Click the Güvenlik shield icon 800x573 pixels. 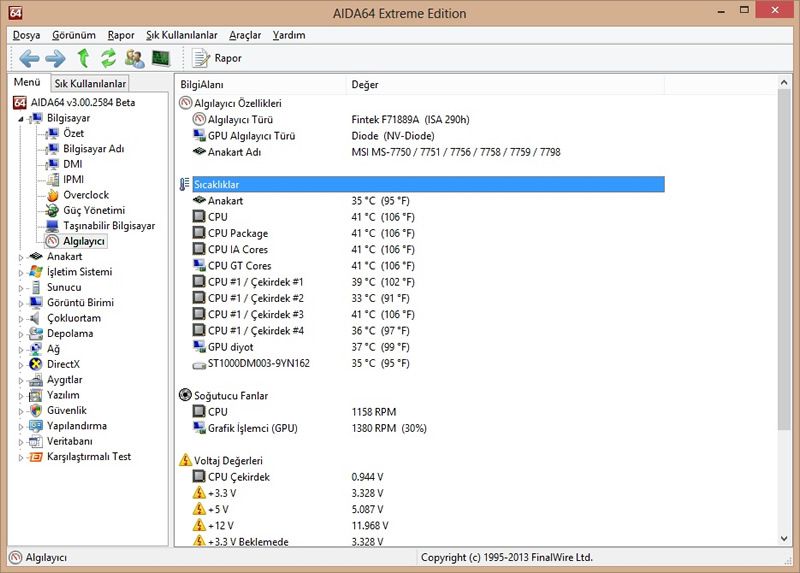point(36,411)
